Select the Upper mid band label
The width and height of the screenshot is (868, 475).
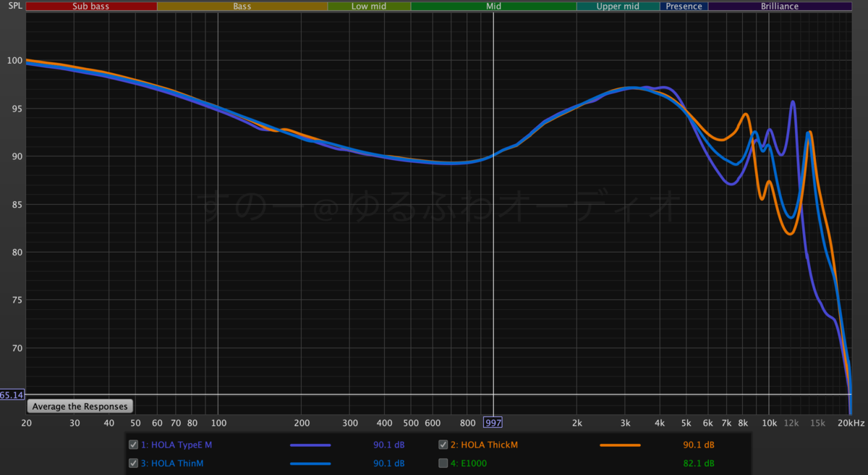click(x=618, y=6)
